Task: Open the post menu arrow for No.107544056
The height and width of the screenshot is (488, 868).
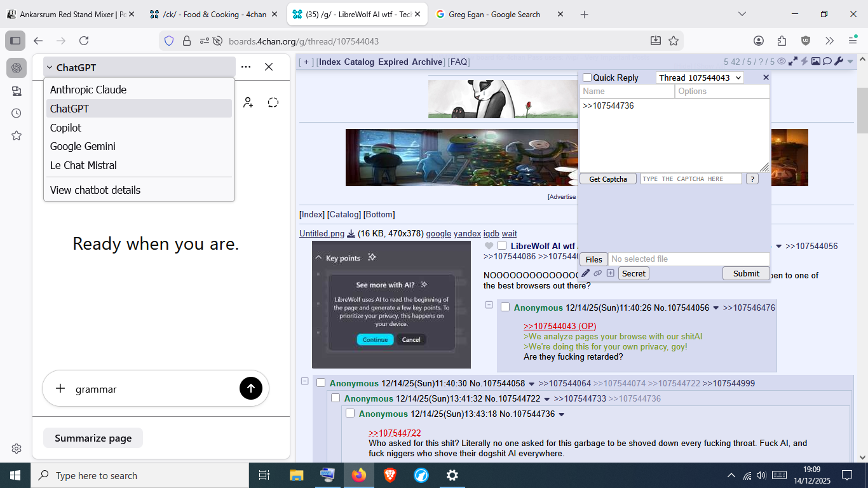Action: click(716, 308)
